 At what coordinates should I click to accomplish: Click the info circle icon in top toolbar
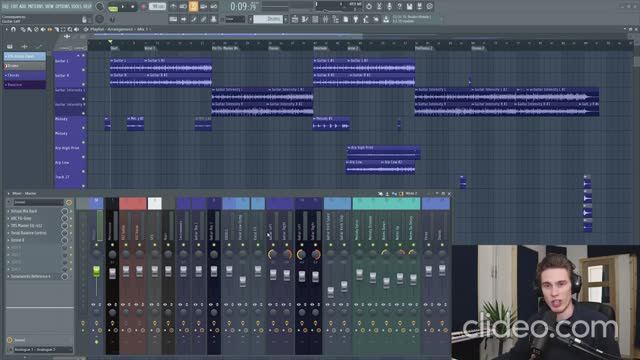point(429,7)
